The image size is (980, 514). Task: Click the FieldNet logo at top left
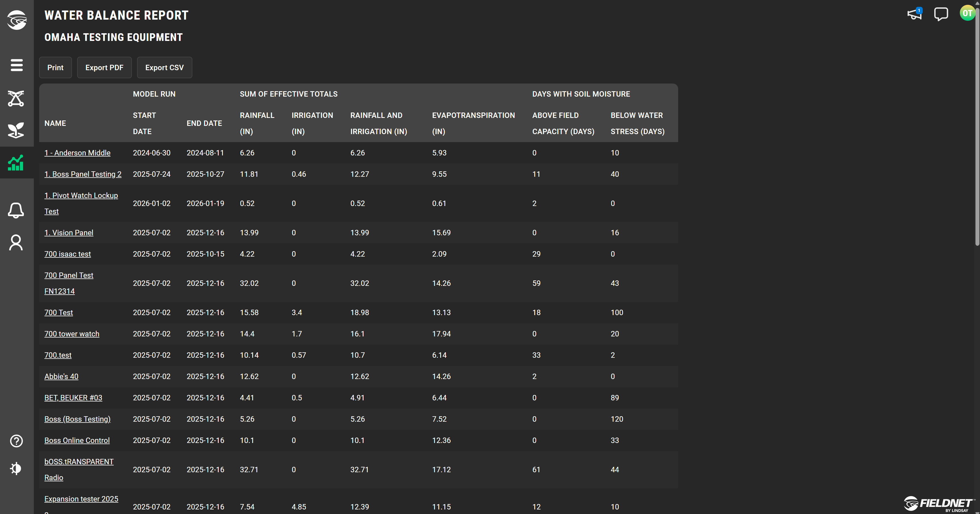pos(16,20)
